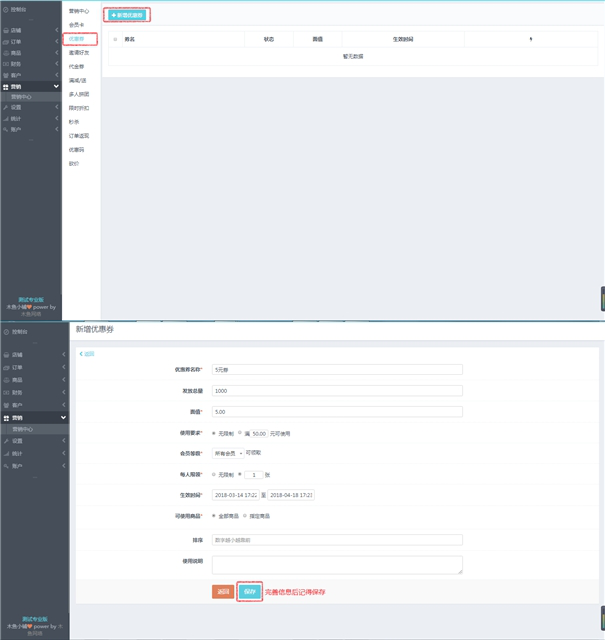Click the 新增优惠券 button
Viewport: 605px width, 640px height.
128,15
